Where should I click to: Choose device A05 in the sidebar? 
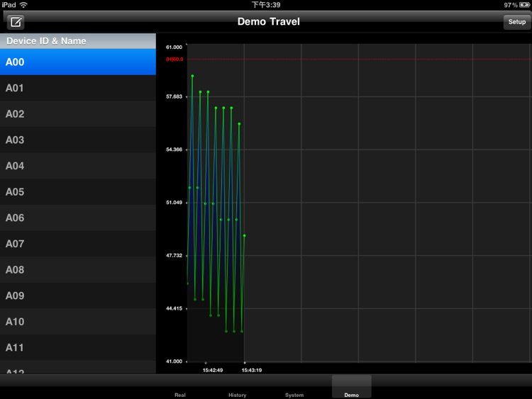click(x=78, y=192)
